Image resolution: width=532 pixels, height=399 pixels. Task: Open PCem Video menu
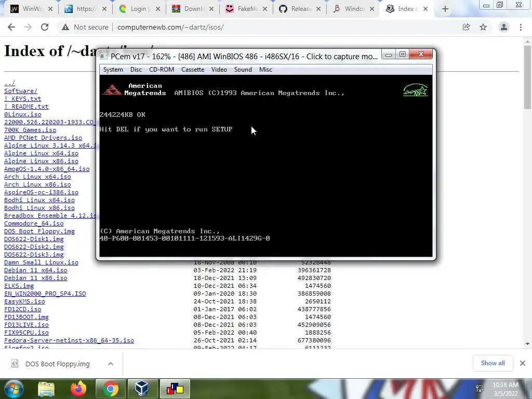click(219, 70)
